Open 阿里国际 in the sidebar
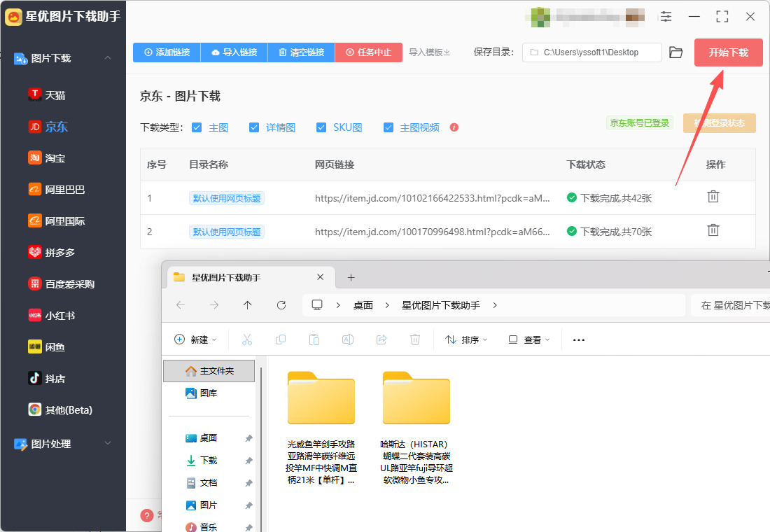This screenshot has width=770, height=532. pyautogui.click(x=57, y=221)
